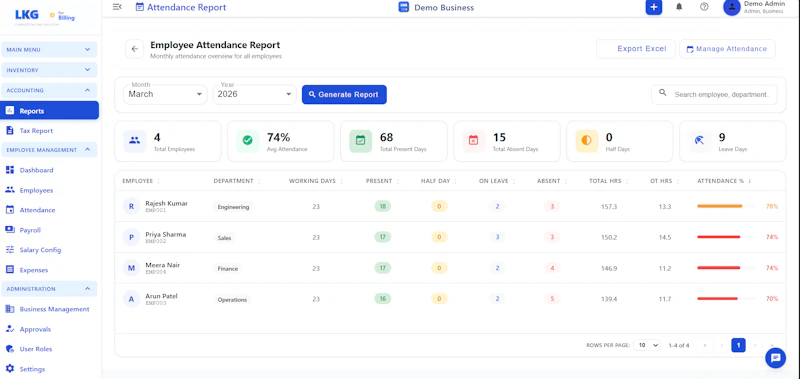Screen dimensions: 800x379
Task: Click the Half Days yellow icon
Action: point(586,141)
